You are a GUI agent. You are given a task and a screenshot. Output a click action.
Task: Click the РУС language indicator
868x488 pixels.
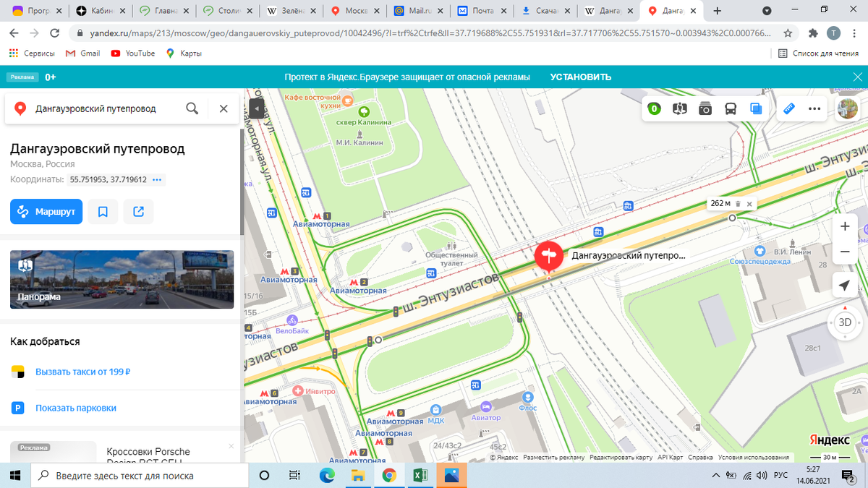click(x=781, y=476)
